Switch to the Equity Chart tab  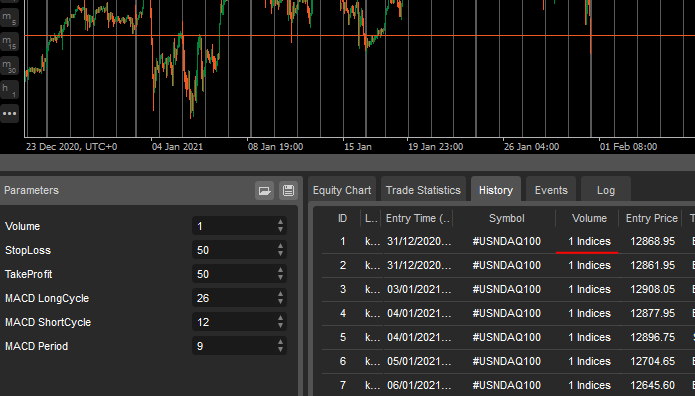point(342,190)
